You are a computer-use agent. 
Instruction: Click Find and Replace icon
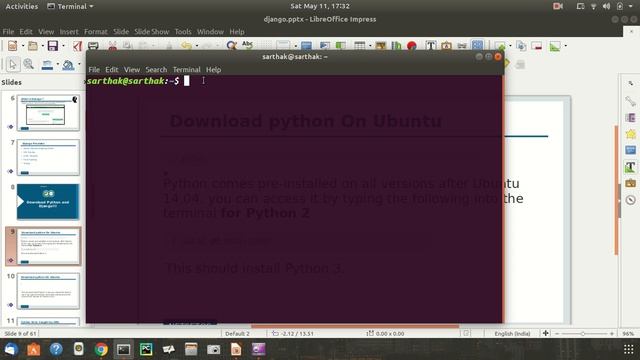click(x=231, y=46)
